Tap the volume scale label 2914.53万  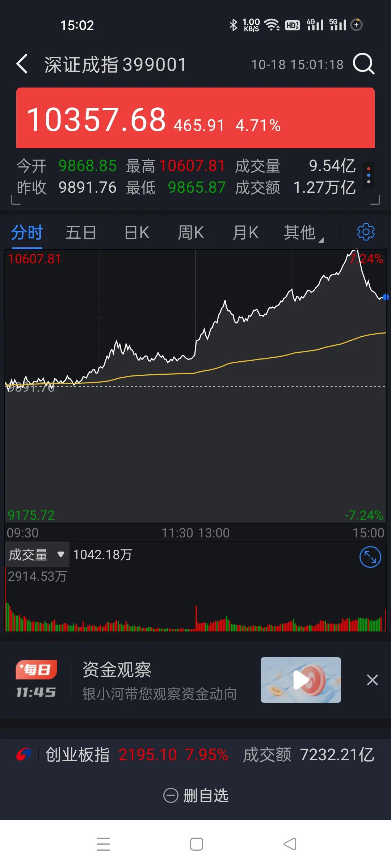pyautogui.click(x=37, y=576)
